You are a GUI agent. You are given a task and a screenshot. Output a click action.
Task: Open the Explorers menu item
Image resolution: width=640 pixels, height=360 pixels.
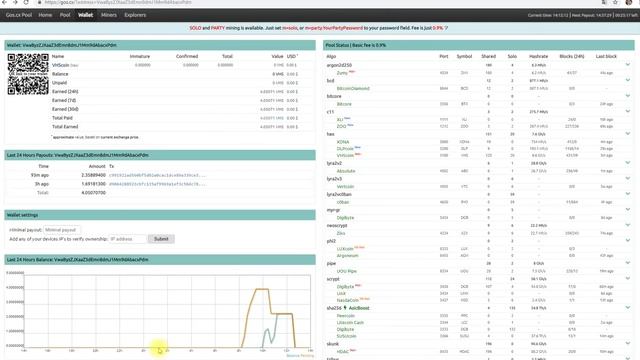tap(135, 15)
